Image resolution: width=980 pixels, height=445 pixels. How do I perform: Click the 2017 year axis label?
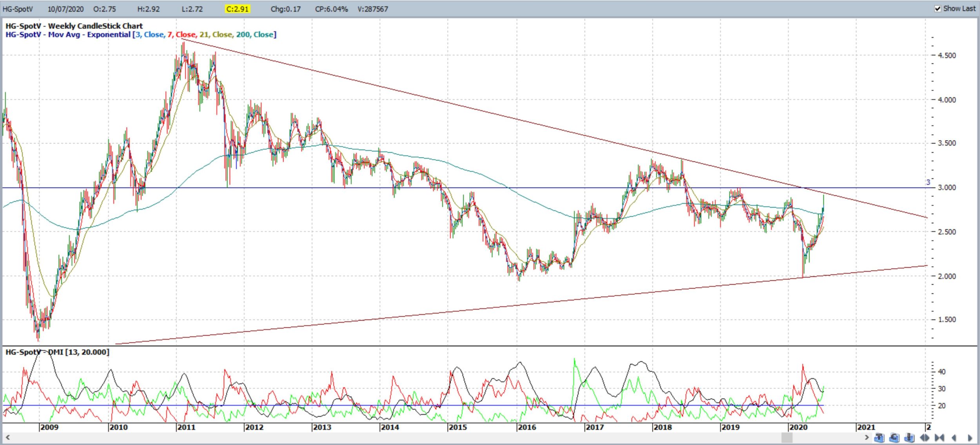point(594,427)
